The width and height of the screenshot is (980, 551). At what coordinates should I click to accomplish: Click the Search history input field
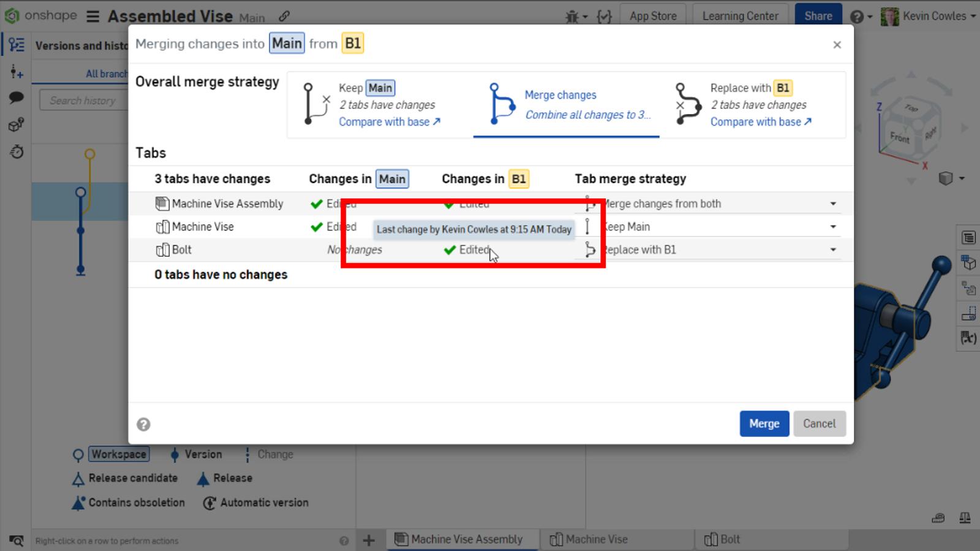[x=83, y=101]
